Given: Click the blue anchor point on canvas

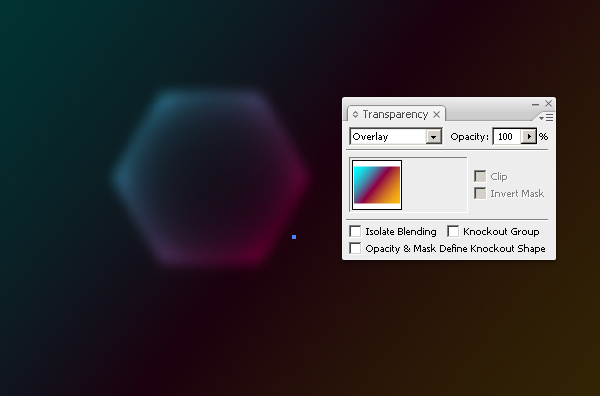Looking at the screenshot, I should click(294, 237).
